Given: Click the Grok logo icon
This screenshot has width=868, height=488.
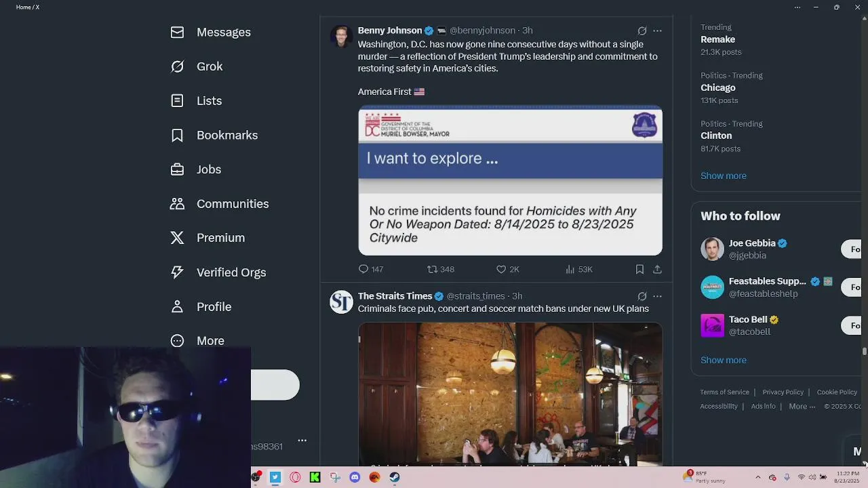Looking at the screenshot, I should 177,66.
